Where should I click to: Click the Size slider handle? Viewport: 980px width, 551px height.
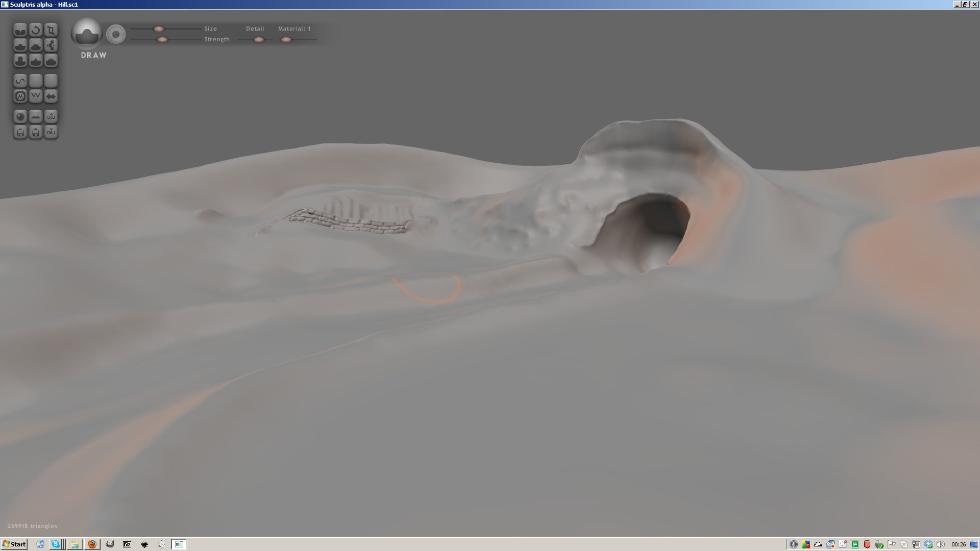click(x=159, y=29)
